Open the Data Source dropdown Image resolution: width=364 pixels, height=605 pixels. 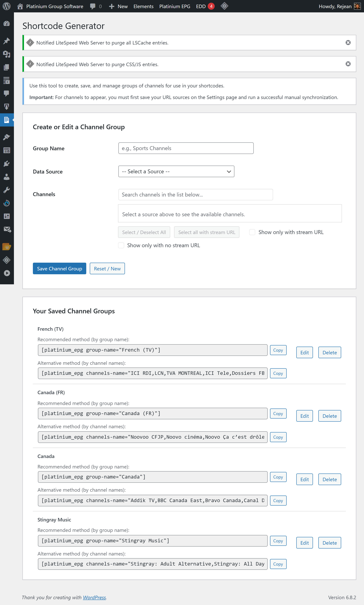[176, 171]
